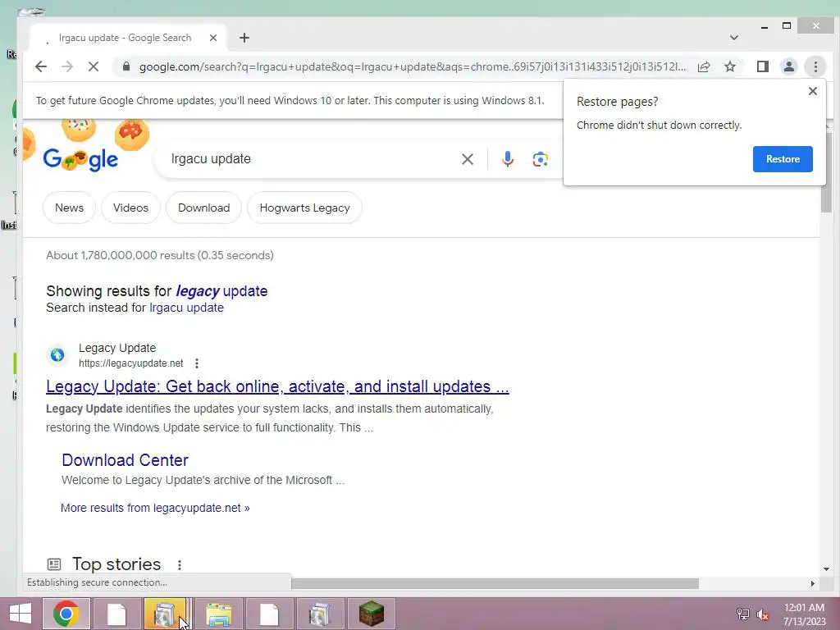Image resolution: width=840 pixels, height=630 pixels.
Task: Click the Legacy Update site favicon
Action: pyautogui.click(x=57, y=354)
